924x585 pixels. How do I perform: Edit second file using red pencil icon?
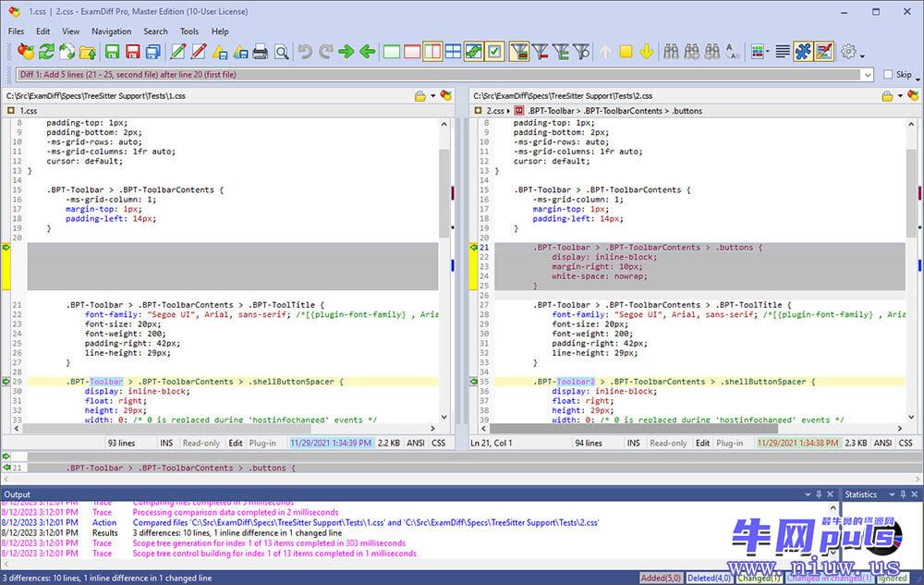pos(199,52)
